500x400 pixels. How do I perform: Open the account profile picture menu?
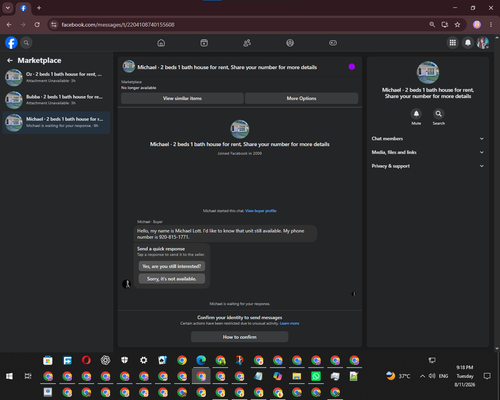(x=483, y=43)
